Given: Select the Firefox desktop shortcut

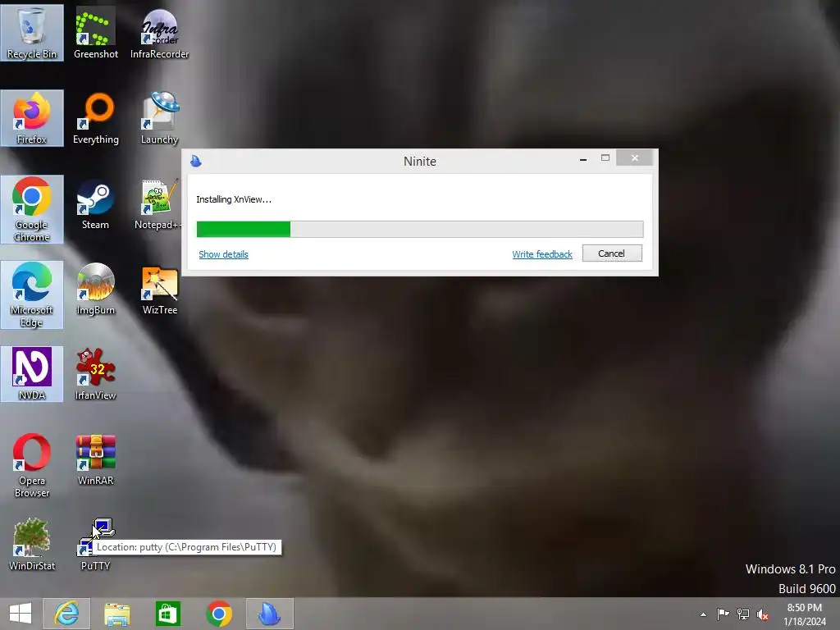Looking at the screenshot, I should 32,118.
